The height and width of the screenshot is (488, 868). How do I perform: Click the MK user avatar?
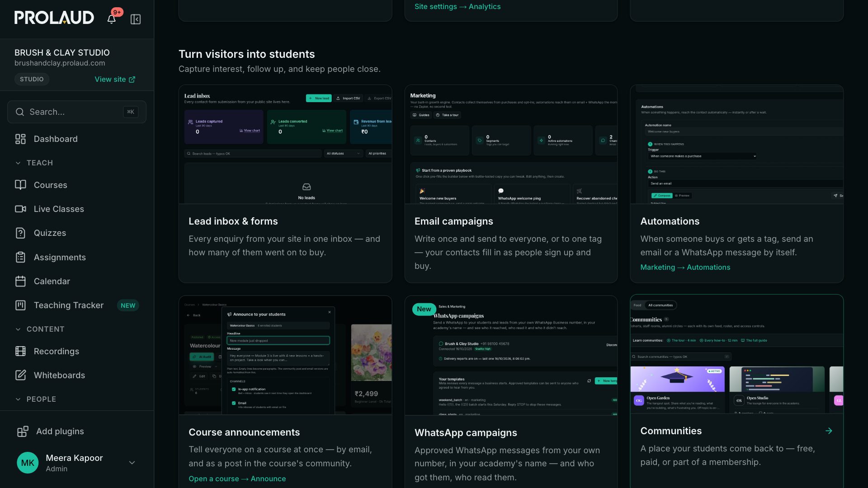pyautogui.click(x=28, y=463)
